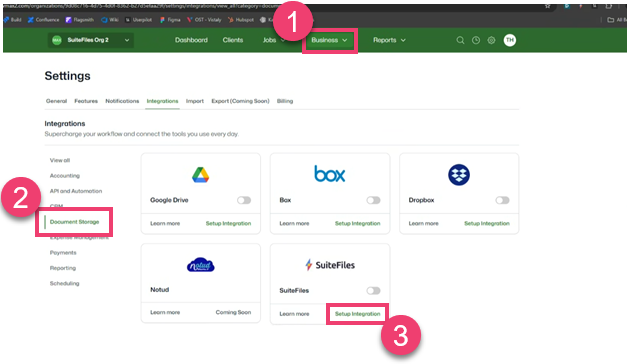The width and height of the screenshot is (627, 364).
Task: Click the clock timer icon
Action: click(x=476, y=40)
